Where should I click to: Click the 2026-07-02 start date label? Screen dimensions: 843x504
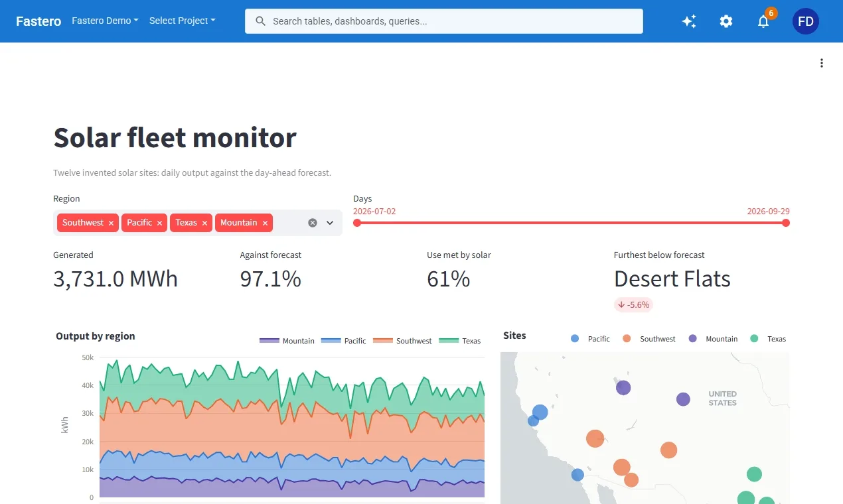tap(374, 212)
